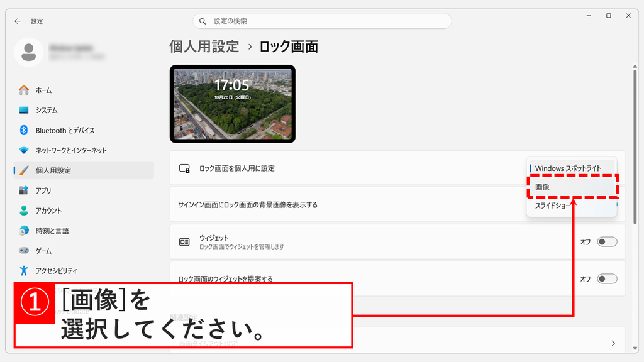This screenshot has height=362, width=644.
Task: Open アカウント settings
Action: click(x=84, y=211)
